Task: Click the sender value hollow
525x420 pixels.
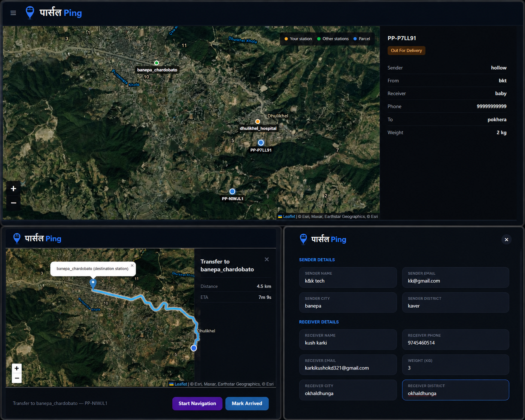Action: pyautogui.click(x=499, y=68)
